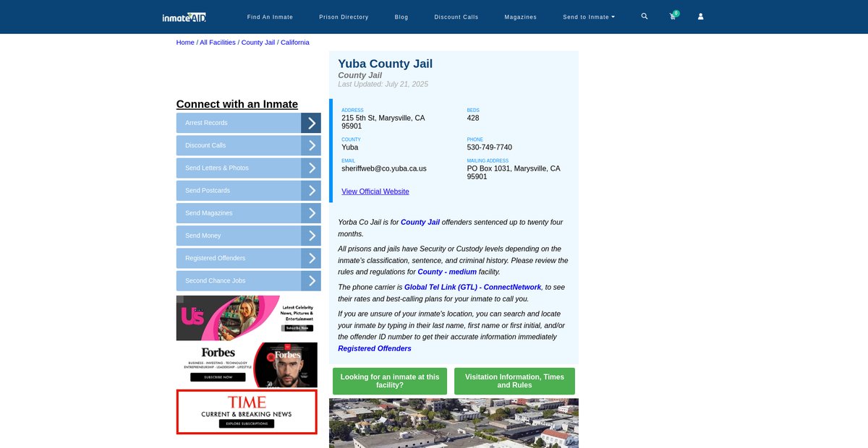Click the arrow beside Arrest Records
This screenshot has height=448, width=868.
tap(311, 123)
